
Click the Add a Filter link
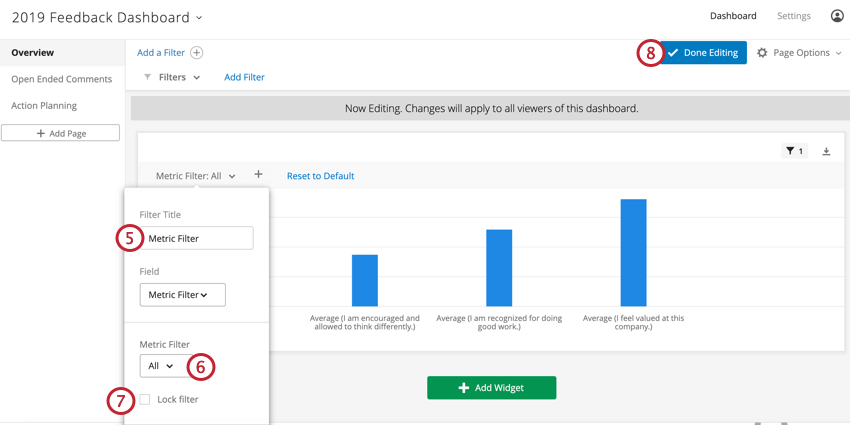click(x=161, y=53)
